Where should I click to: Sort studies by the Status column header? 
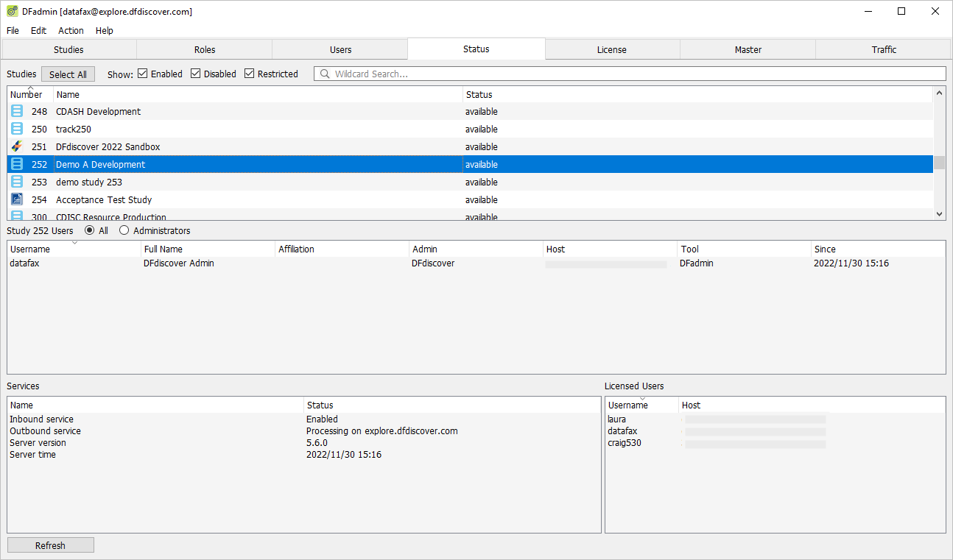(x=698, y=94)
